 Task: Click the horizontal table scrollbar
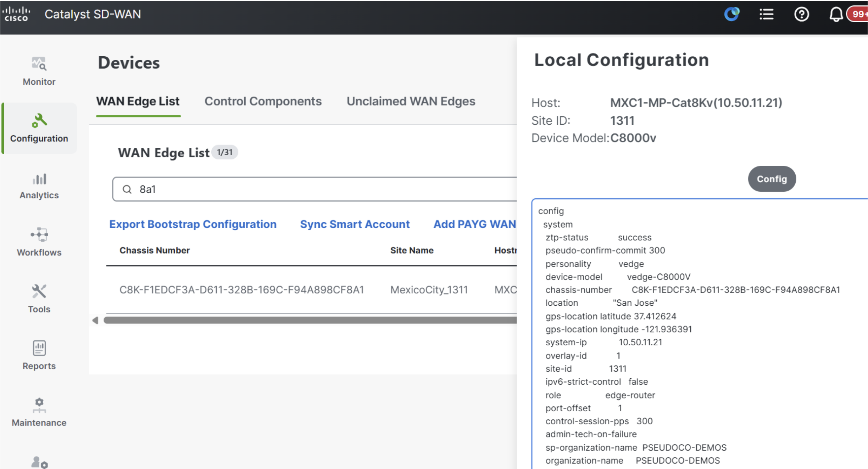click(x=310, y=320)
